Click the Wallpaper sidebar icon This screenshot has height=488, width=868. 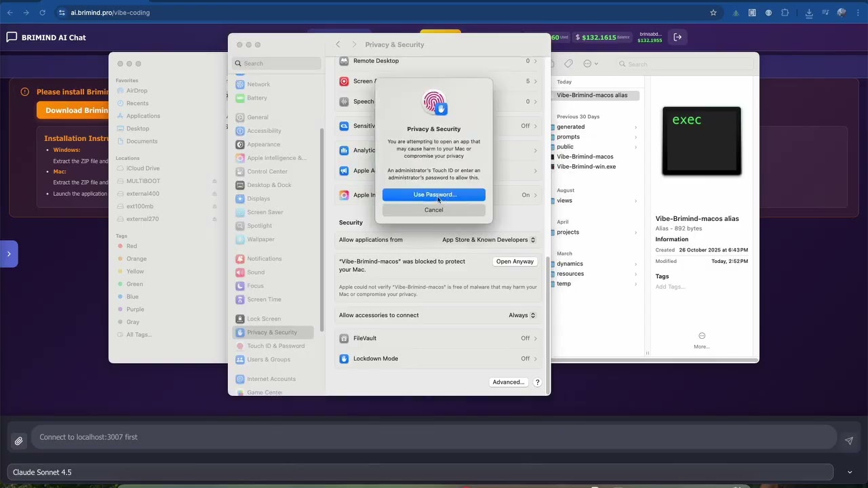[240, 239]
